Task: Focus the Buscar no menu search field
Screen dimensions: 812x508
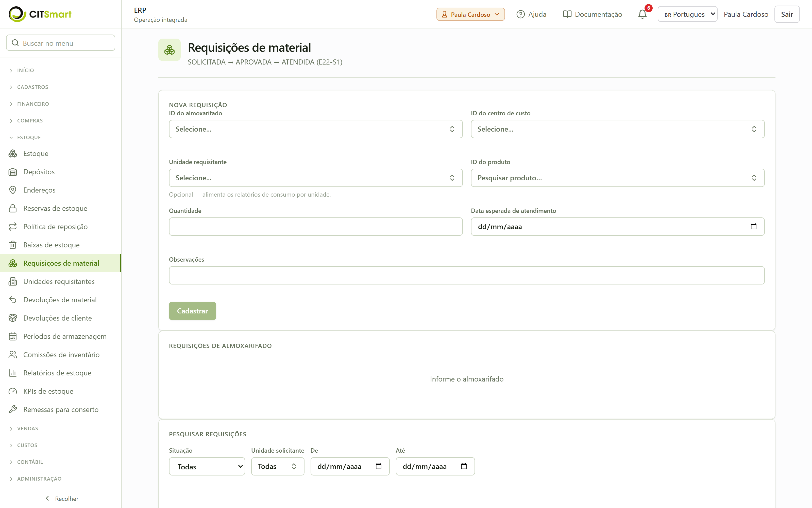Action: pos(61,43)
